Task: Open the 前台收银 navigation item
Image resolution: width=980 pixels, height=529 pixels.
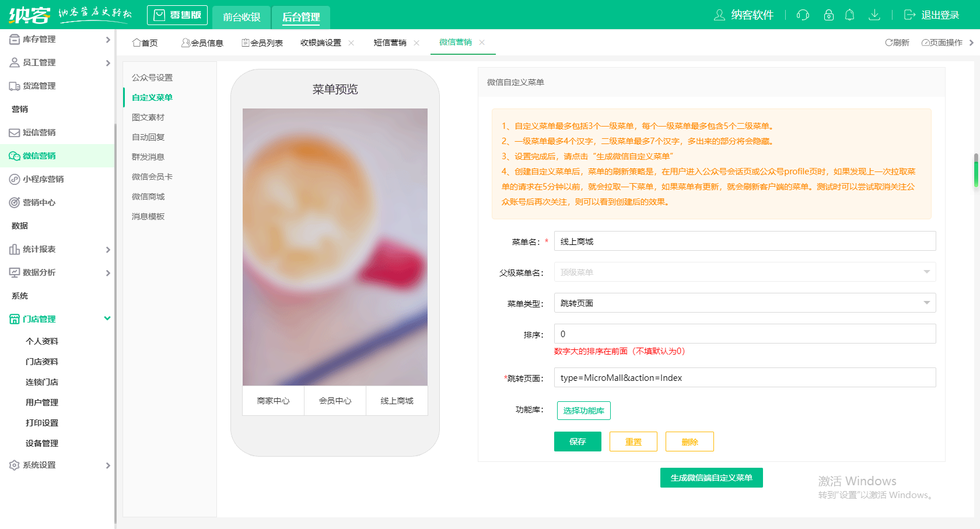Action: pos(241,17)
